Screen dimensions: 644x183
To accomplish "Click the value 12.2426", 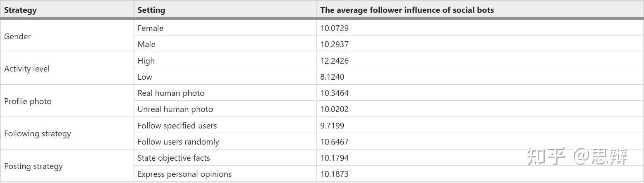I will 334,61.
